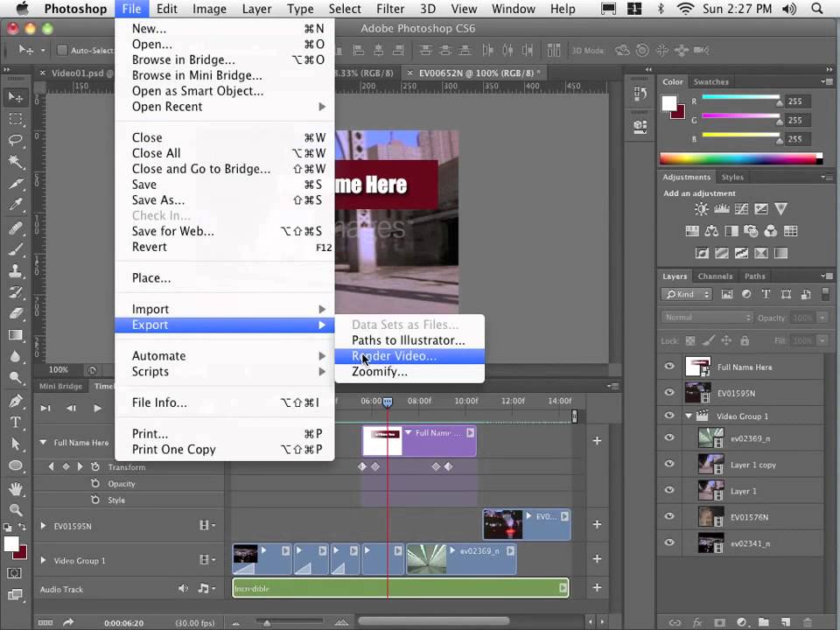Select the Pen tool
840x630 pixels.
pyautogui.click(x=16, y=401)
